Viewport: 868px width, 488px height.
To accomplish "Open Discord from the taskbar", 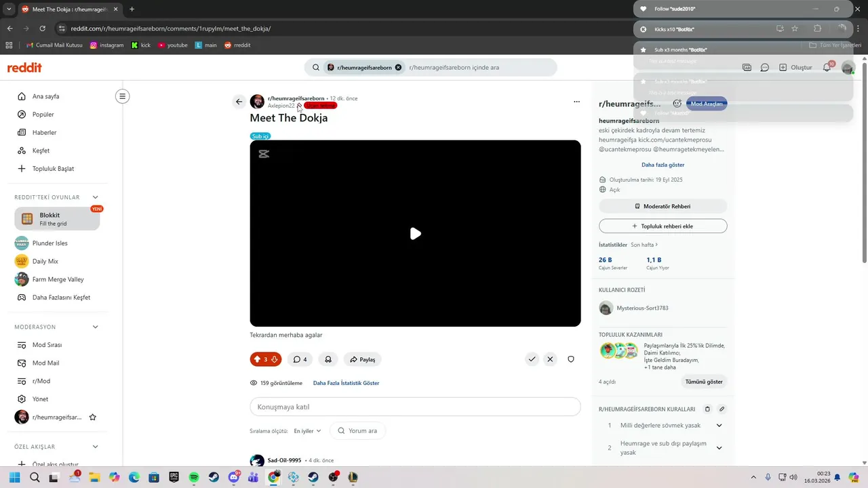I will coord(234,477).
